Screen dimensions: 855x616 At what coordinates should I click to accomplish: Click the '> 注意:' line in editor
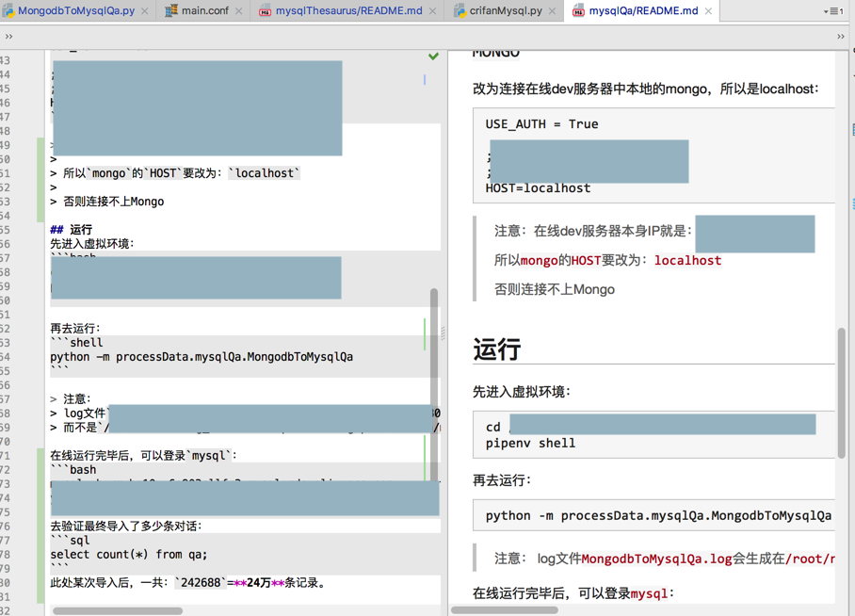(71, 398)
